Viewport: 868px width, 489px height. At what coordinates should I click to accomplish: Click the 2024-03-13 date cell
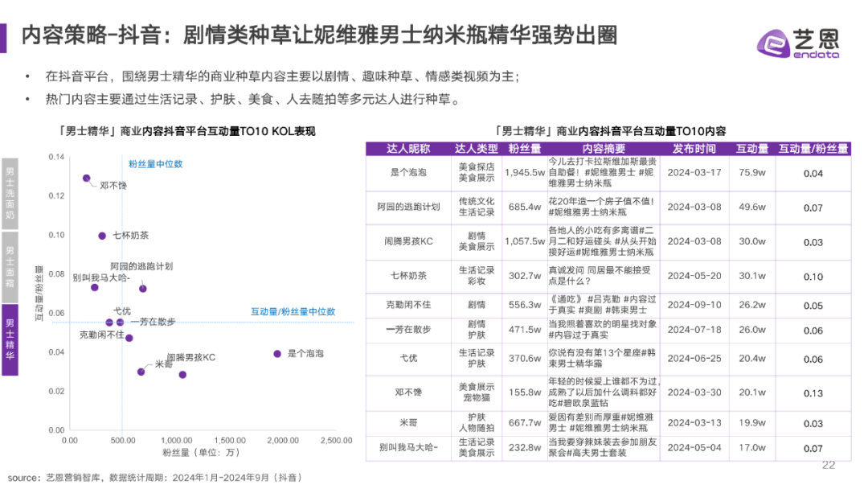pyautogui.click(x=694, y=422)
